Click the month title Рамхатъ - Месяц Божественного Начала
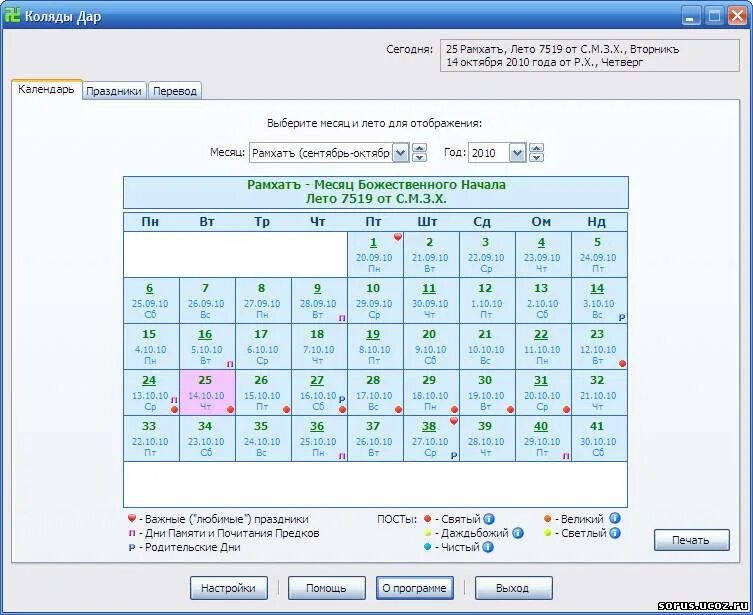 click(376, 185)
